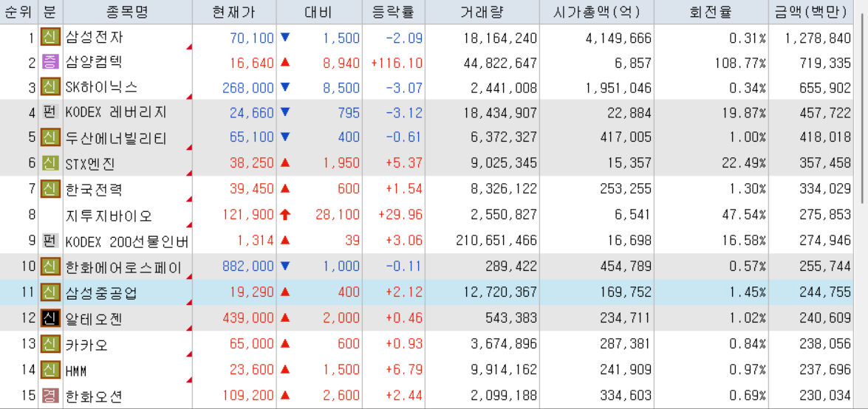Click the 펀 badge beside KODEX 200선물인버
The image size is (868, 409).
coord(50,241)
